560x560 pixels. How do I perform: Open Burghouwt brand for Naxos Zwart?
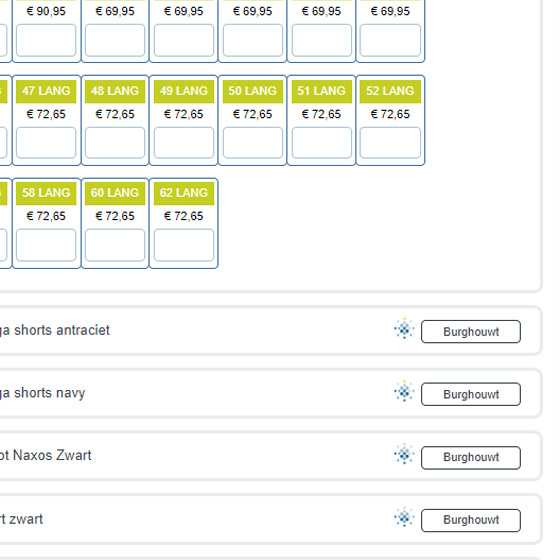[x=471, y=458]
